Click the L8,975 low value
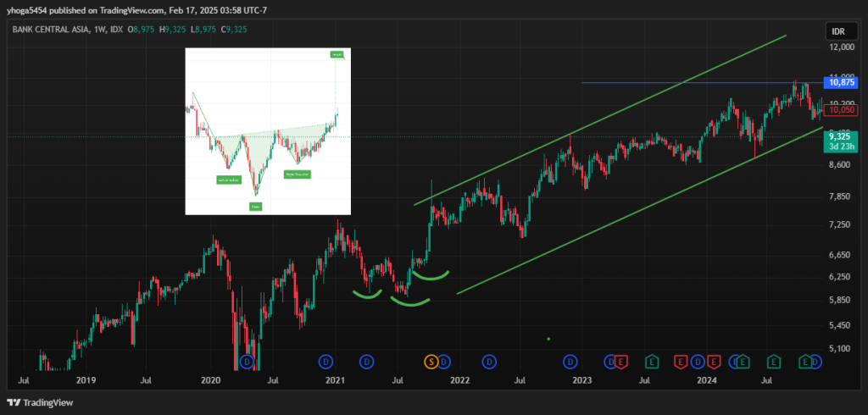 203,29
